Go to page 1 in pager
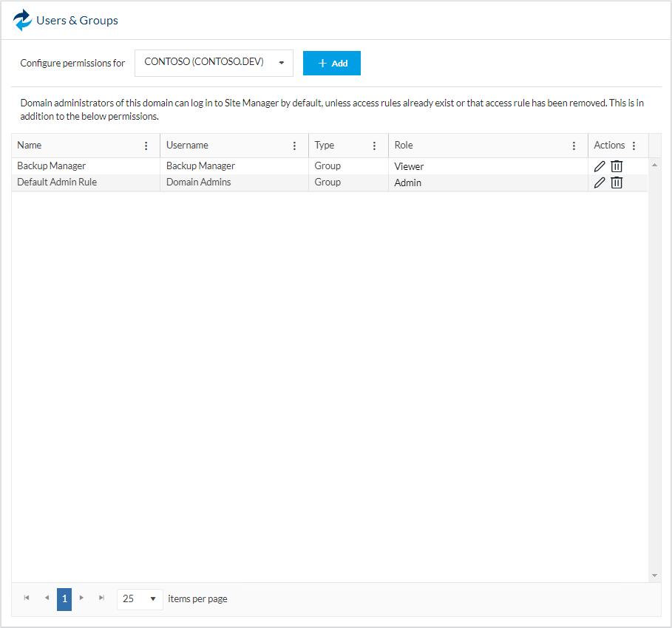The image size is (672, 628). click(x=64, y=598)
